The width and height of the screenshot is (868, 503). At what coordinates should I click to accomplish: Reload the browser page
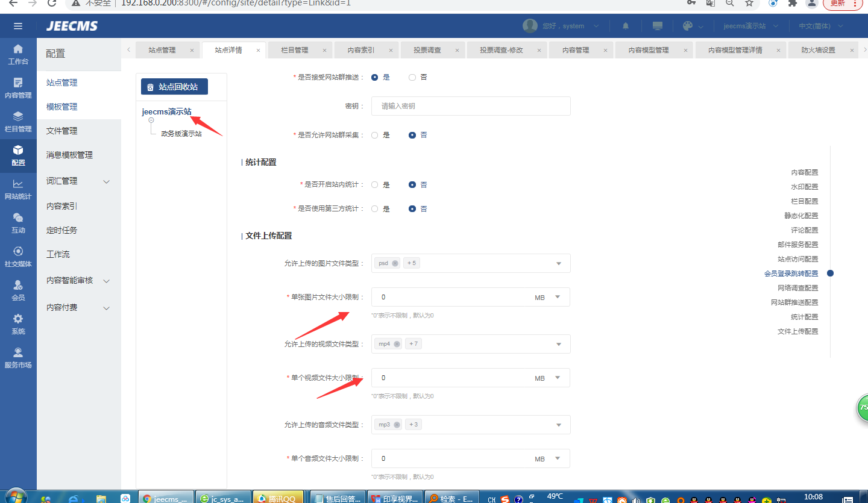(52, 3)
